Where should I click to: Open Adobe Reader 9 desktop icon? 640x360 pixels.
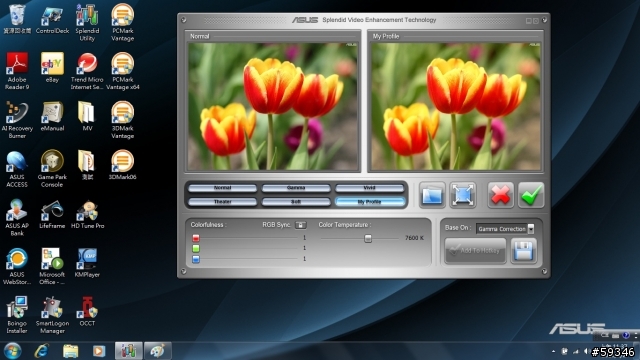tap(17, 71)
